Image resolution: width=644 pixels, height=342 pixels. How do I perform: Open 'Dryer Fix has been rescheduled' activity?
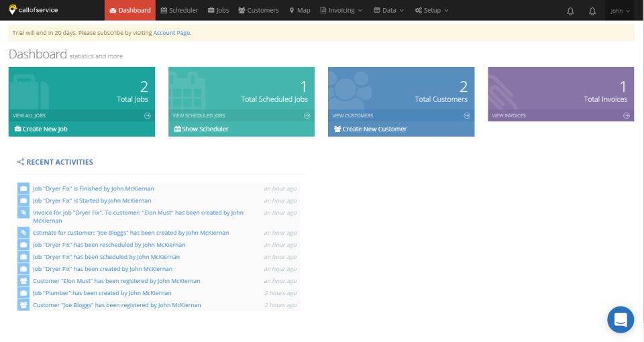coord(109,245)
